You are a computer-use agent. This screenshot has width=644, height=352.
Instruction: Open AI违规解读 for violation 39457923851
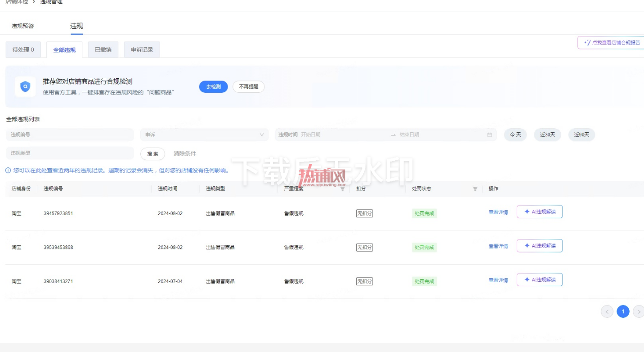pos(540,212)
